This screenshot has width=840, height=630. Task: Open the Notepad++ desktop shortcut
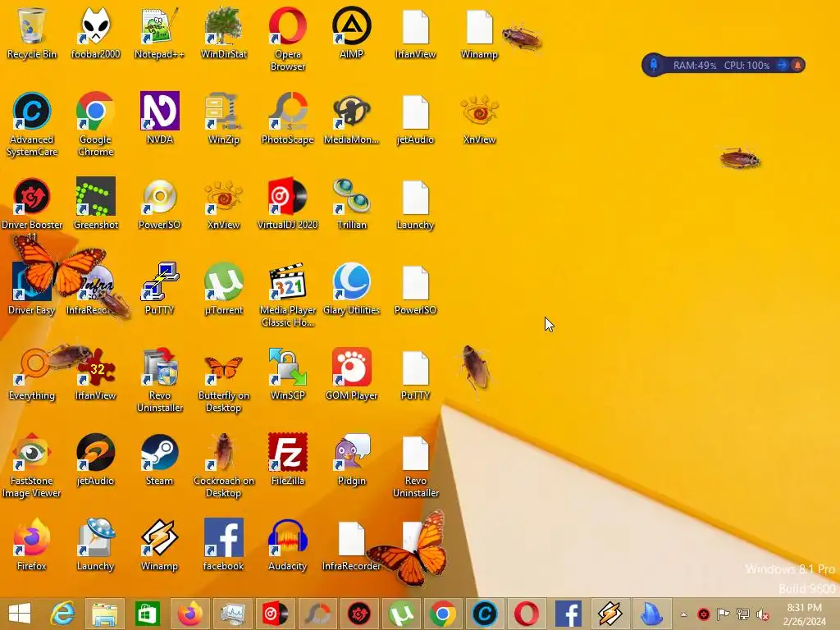[159, 33]
